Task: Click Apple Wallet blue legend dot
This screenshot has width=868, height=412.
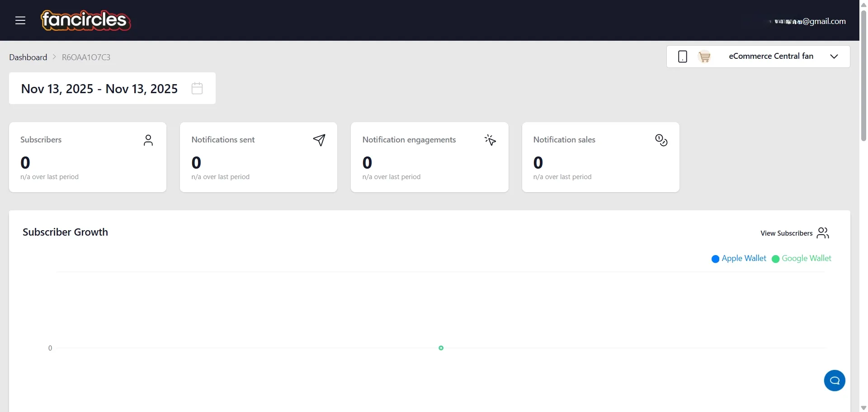Action: [716, 259]
